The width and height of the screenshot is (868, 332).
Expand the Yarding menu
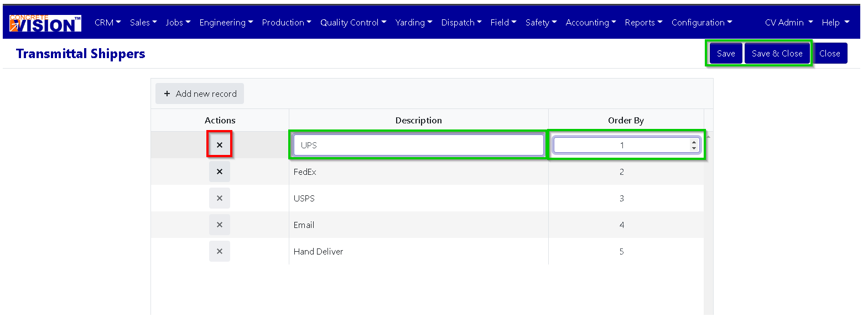click(414, 23)
